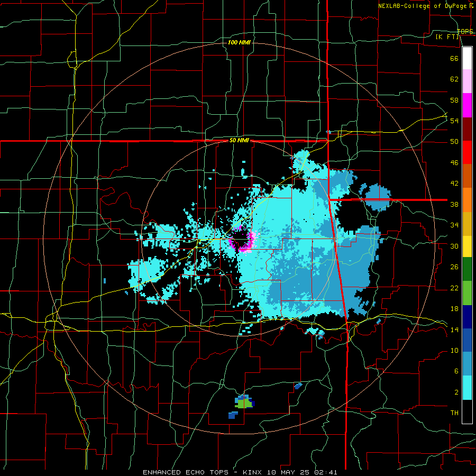Click the 2 legend value
This screenshot has height=476, width=476.
click(456, 392)
